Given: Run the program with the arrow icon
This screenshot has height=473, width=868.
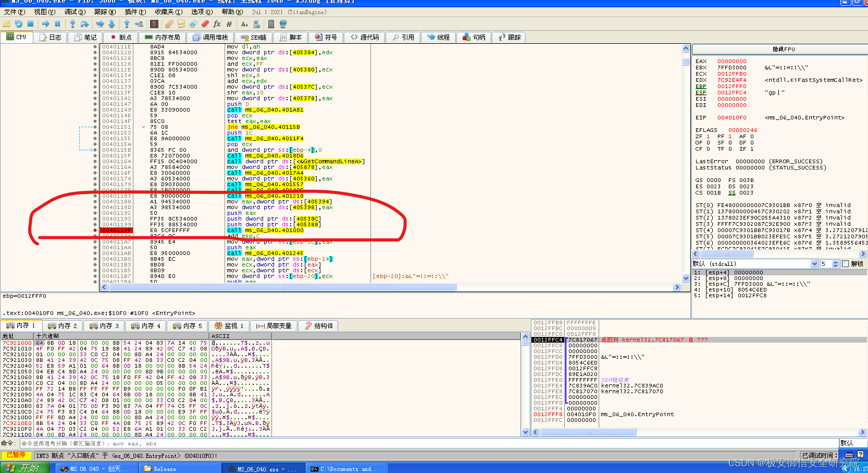Looking at the screenshot, I should (x=46, y=24).
